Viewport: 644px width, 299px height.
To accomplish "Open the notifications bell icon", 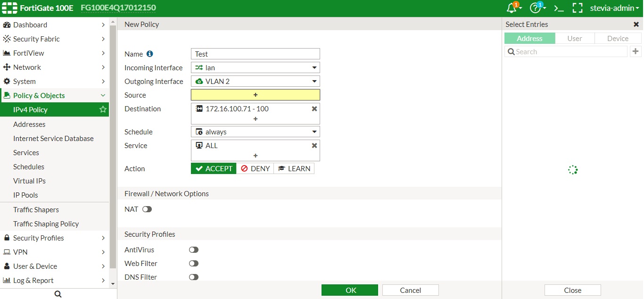I will pos(512,8).
